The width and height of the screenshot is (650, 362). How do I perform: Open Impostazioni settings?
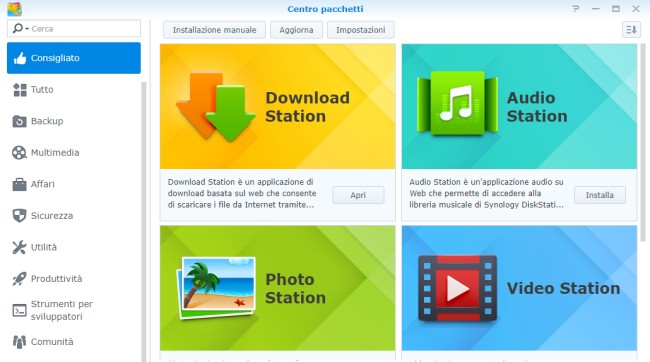click(x=361, y=30)
